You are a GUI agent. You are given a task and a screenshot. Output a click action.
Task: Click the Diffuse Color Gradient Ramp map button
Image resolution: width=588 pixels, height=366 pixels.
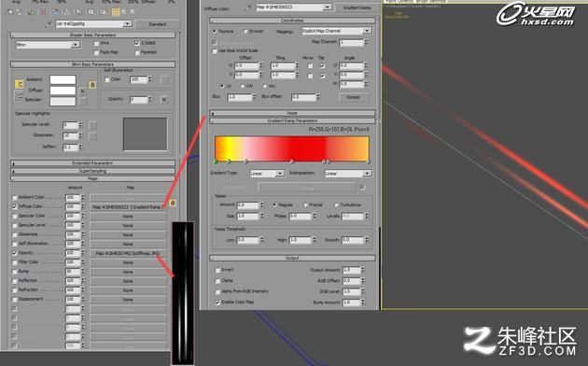(128, 207)
